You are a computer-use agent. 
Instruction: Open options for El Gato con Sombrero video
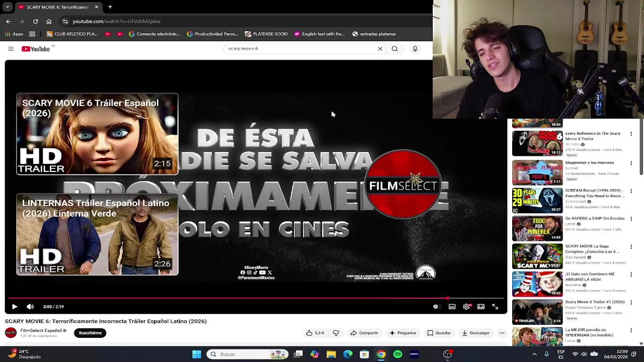pos(631,275)
